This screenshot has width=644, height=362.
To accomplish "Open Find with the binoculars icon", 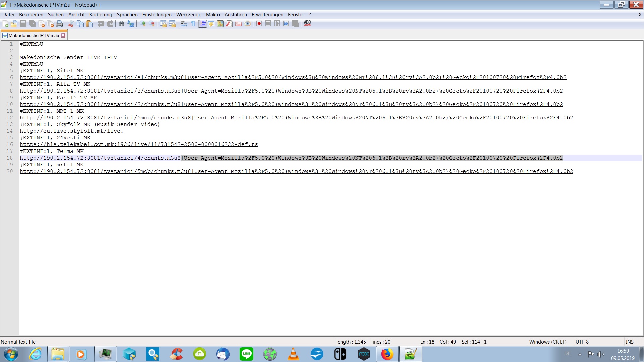I will [121, 24].
